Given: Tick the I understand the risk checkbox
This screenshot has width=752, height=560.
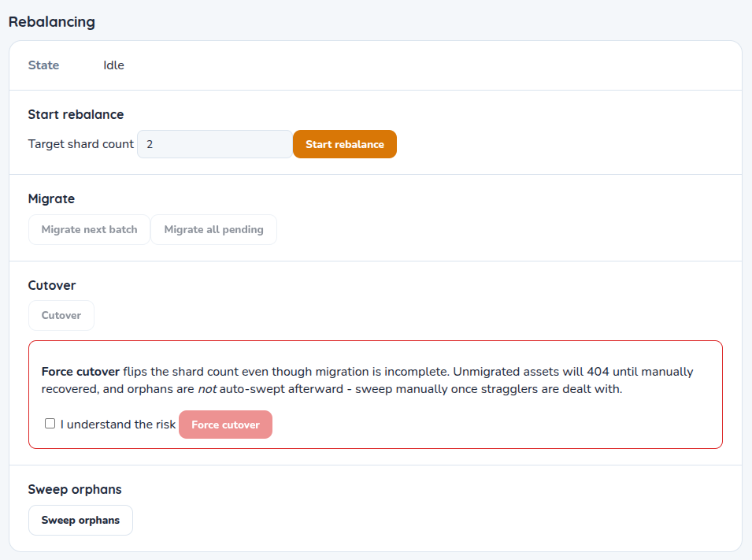Looking at the screenshot, I should (50, 423).
